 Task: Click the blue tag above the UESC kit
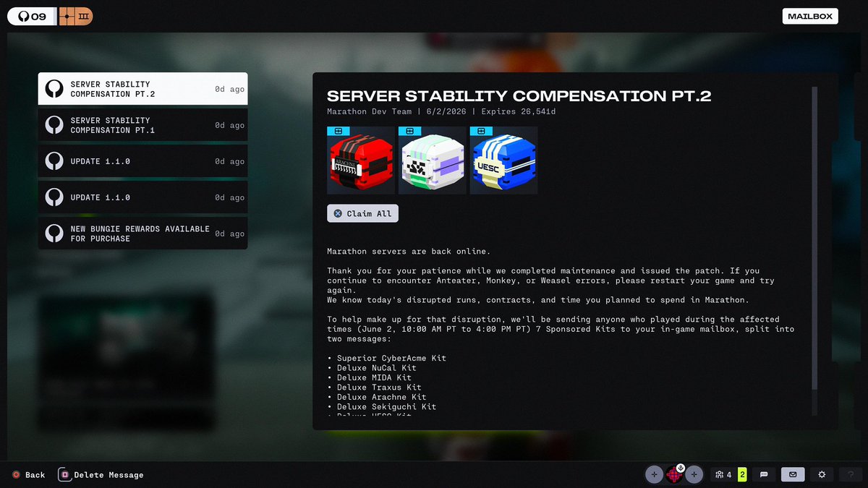click(481, 131)
